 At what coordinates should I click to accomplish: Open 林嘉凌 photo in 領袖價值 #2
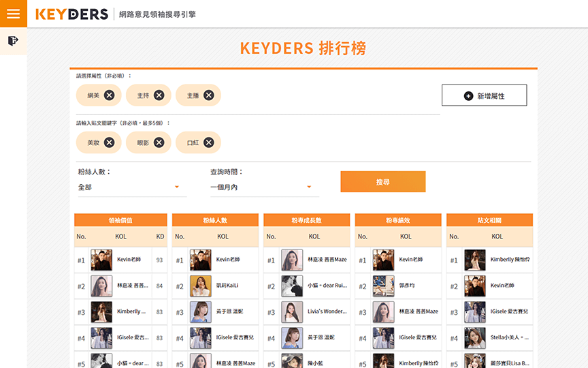pyautogui.click(x=101, y=286)
